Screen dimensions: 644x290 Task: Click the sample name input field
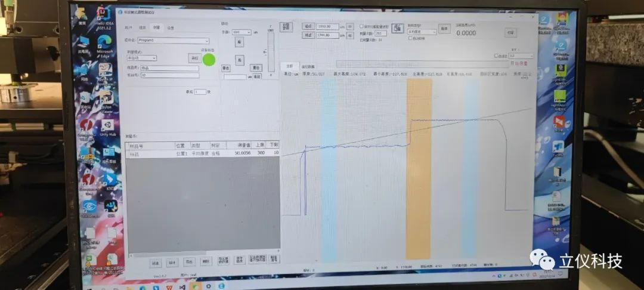(169, 68)
